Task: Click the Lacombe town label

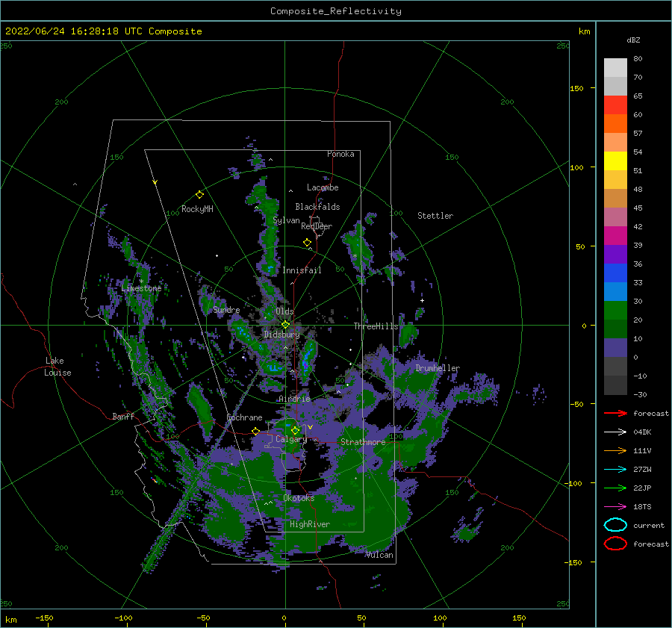Action: [323, 187]
